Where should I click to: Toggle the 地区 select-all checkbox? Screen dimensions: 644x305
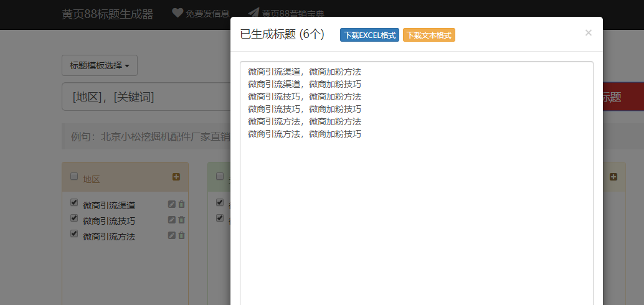(x=74, y=176)
